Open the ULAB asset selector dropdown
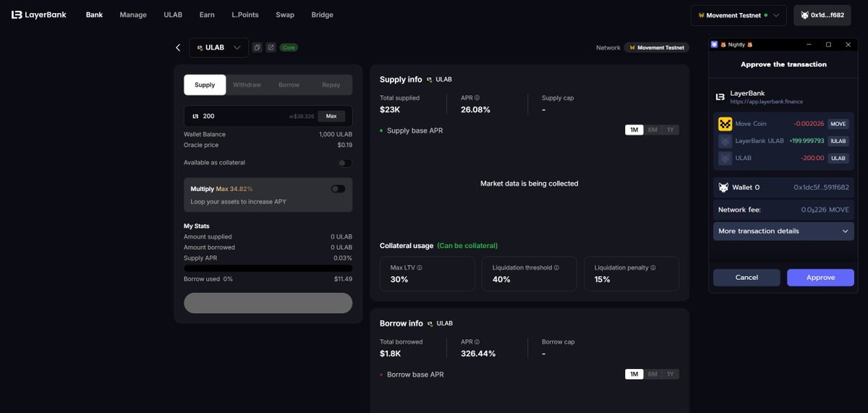Image resolution: width=868 pixels, height=413 pixels. coord(219,48)
